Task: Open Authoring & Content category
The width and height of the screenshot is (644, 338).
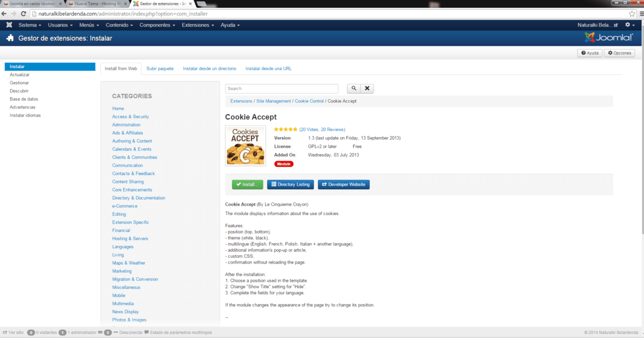Action: (x=132, y=141)
